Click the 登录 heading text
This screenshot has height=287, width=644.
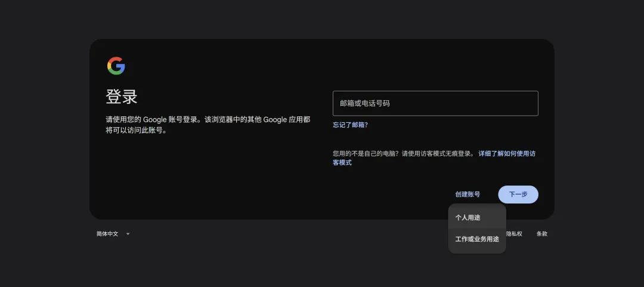pyautogui.click(x=122, y=97)
